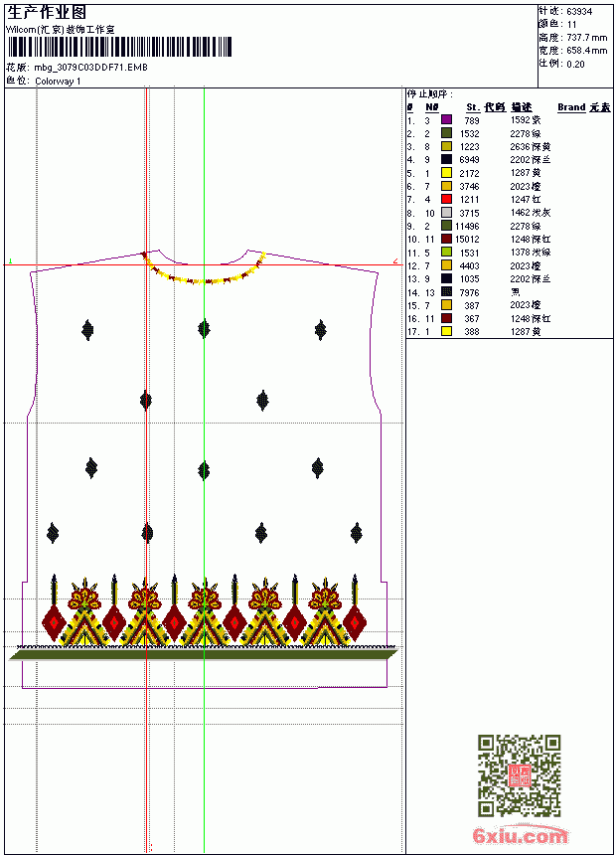The image size is (616, 855).
Task: Click the barcode below the studio name
Action: point(119,47)
